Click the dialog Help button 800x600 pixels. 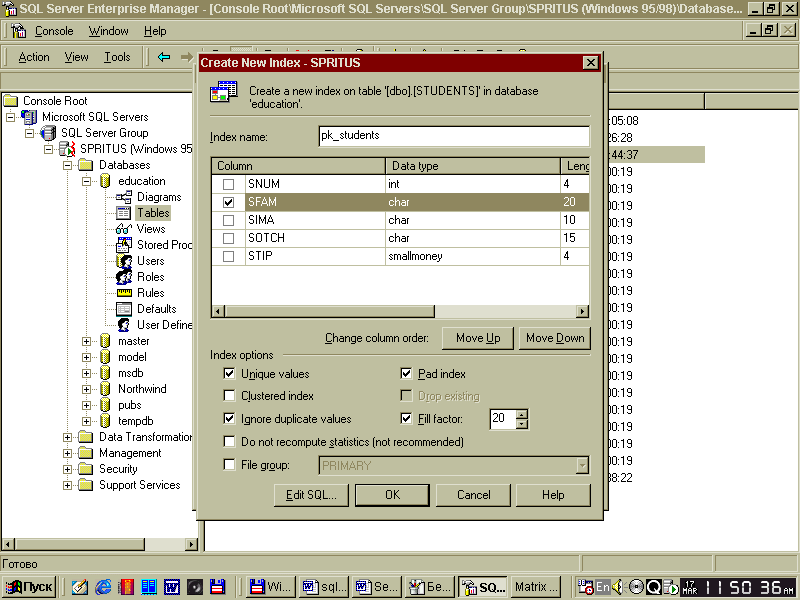[553, 495]
